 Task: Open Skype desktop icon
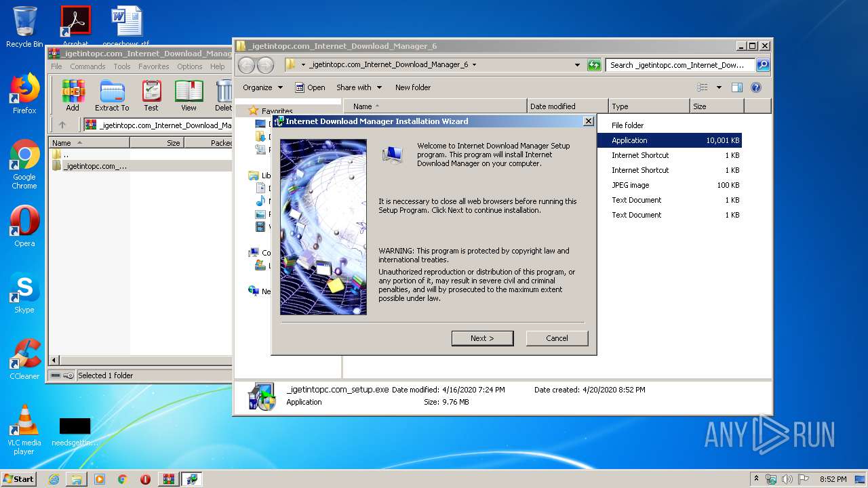[24, 293]
